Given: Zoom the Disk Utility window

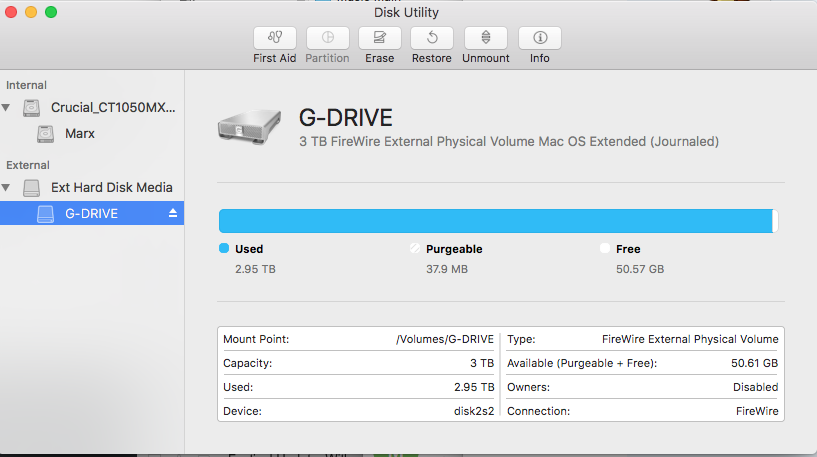Looking at the screenshot, I should (51, 12).
